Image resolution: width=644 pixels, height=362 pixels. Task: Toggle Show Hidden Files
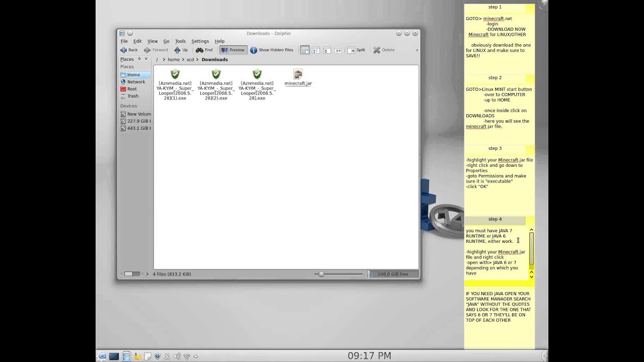pos(272,50)
